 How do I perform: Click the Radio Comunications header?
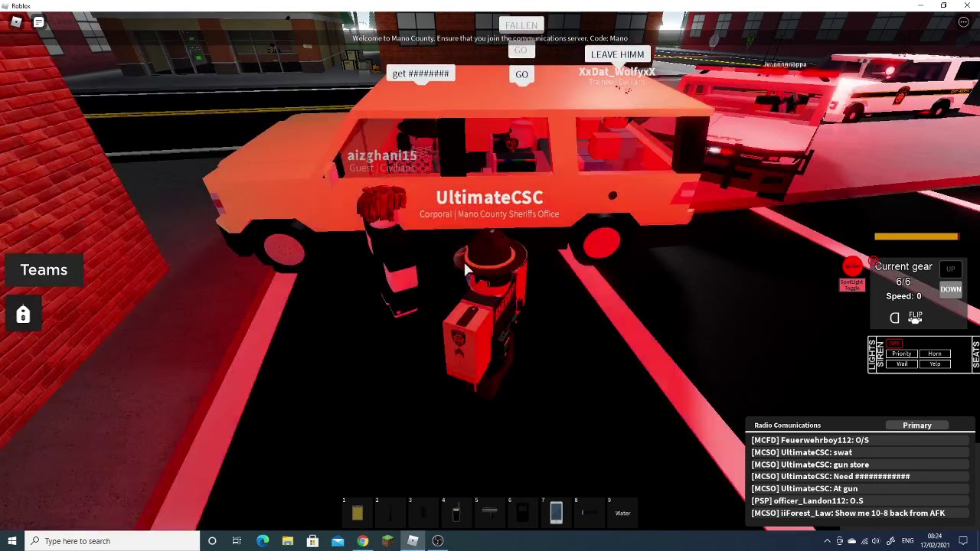click(787, 425)
